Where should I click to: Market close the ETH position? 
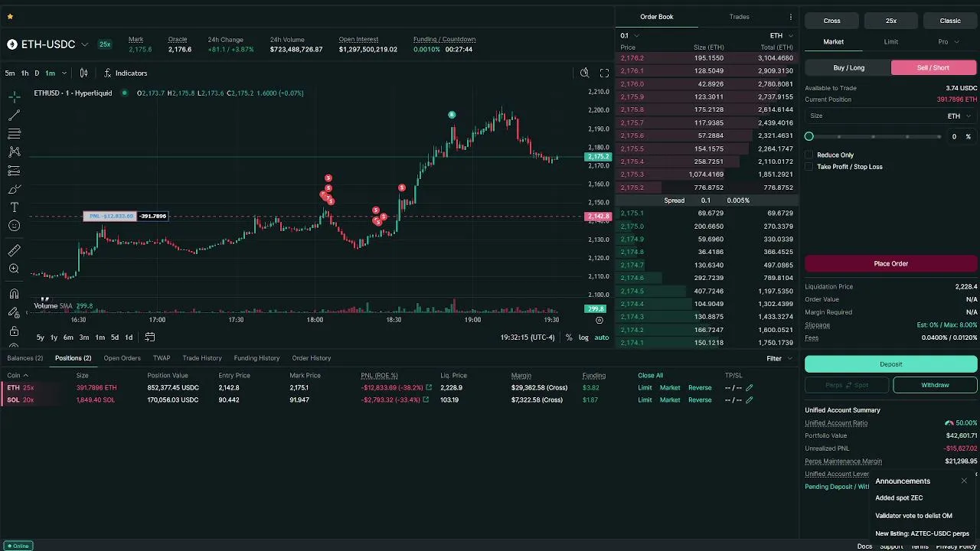click(x=670, y=388)
